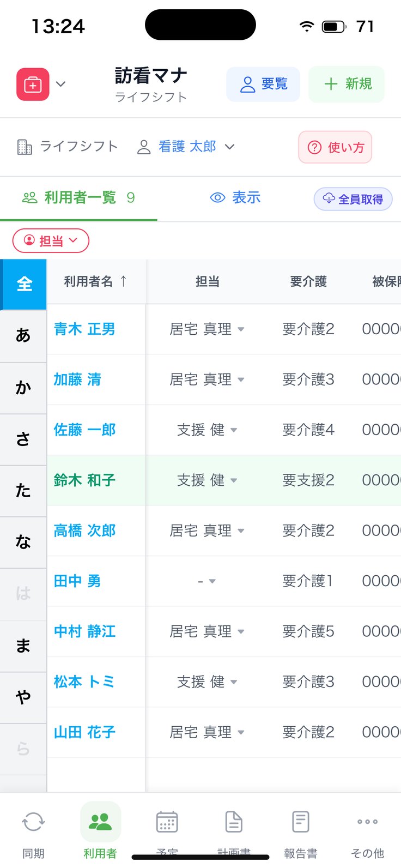Click 要支援2 in 鈴木 和子 row
Viewport: 401px width, 868px height.
coord(308,480)
